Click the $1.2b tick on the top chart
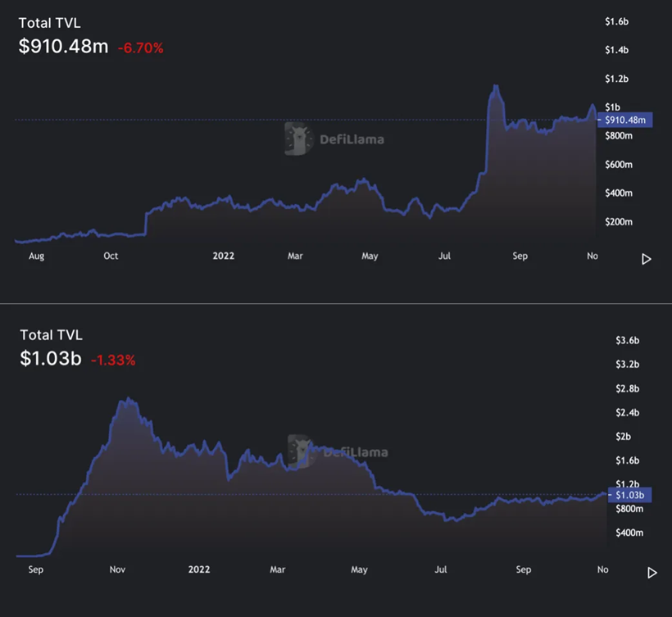This screenshot has height=617, width=672. click(617, 79)
